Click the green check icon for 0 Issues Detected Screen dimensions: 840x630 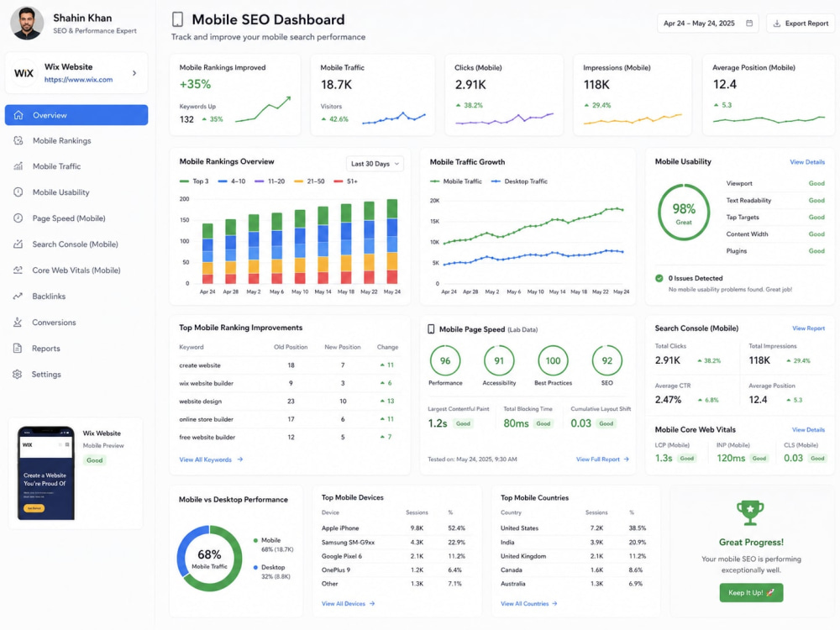659,278
